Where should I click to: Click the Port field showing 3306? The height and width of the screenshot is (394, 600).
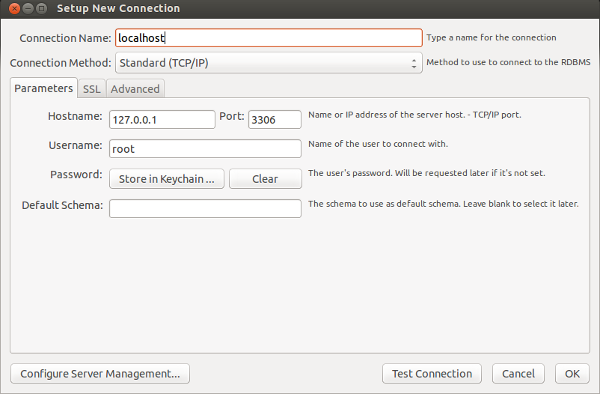click(275, 120)
